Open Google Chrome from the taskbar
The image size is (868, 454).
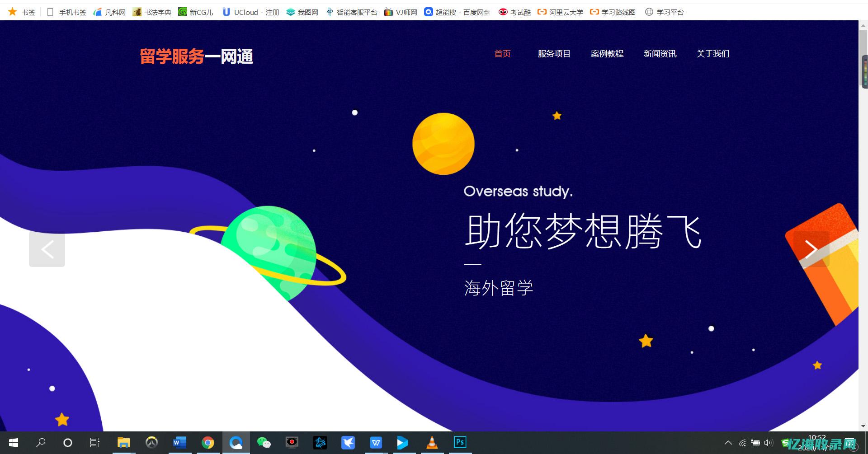[208, 443]
